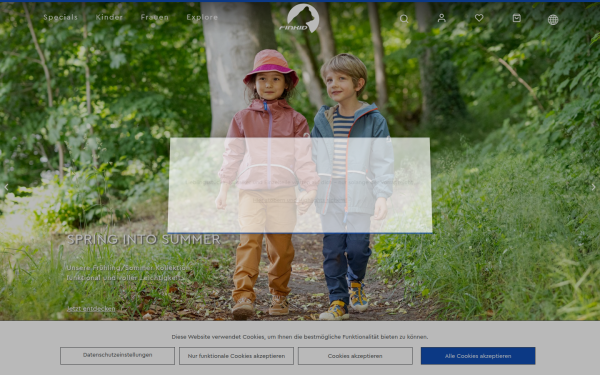Open Datenschutzeinstellungen button
Screen dimensions: 600x375
point(117,355)
